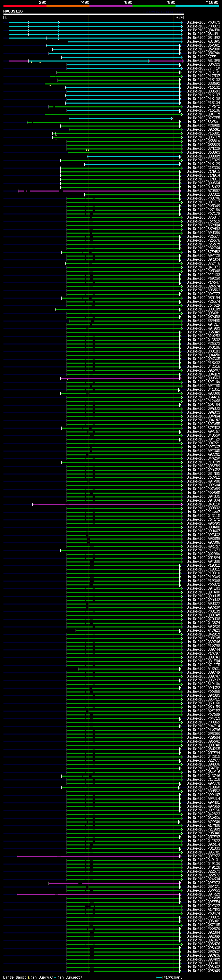
Task: Click the purple alignment bar of UniRef100_Q00SG3
Action: coord(121,379)
